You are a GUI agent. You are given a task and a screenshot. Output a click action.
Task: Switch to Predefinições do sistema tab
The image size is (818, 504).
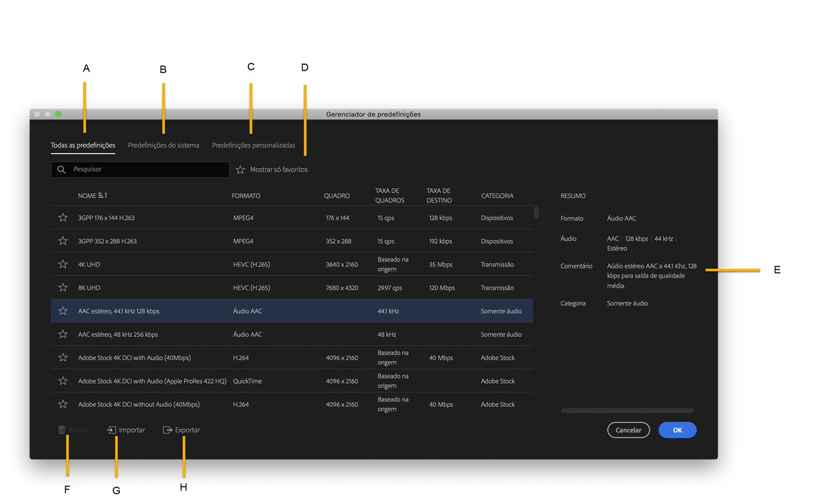[x=163, y=145]
